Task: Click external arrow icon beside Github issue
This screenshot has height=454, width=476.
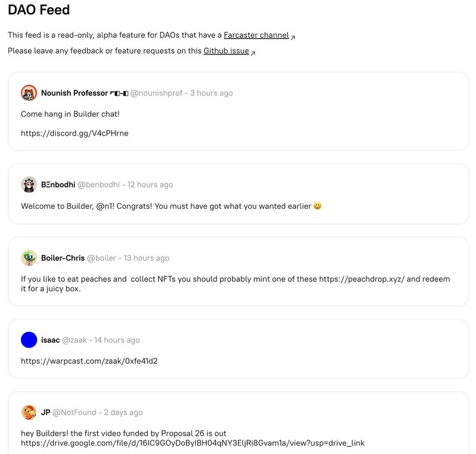Action: [253, 53]
